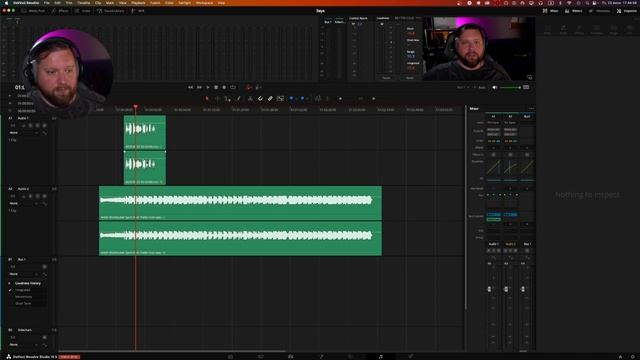Viewport: 640px width, 360px height.
Task: Mute the monitor speaker icon
Action: click(495, 87)
